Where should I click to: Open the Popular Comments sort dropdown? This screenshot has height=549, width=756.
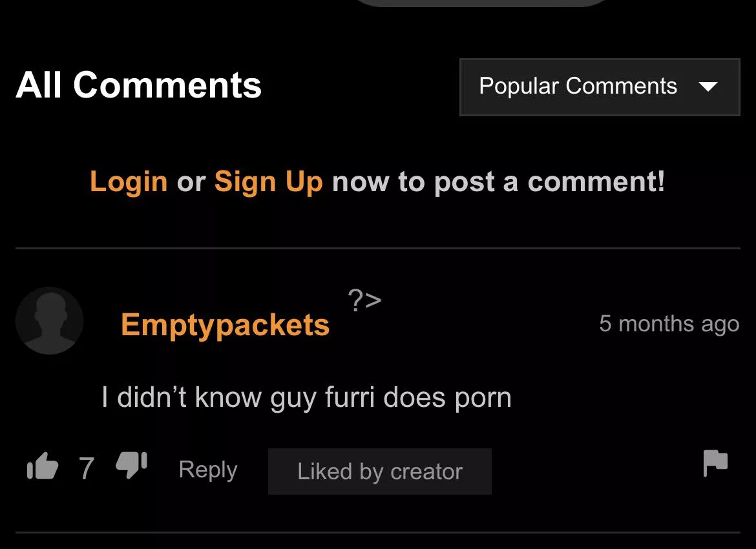(600, 87)
